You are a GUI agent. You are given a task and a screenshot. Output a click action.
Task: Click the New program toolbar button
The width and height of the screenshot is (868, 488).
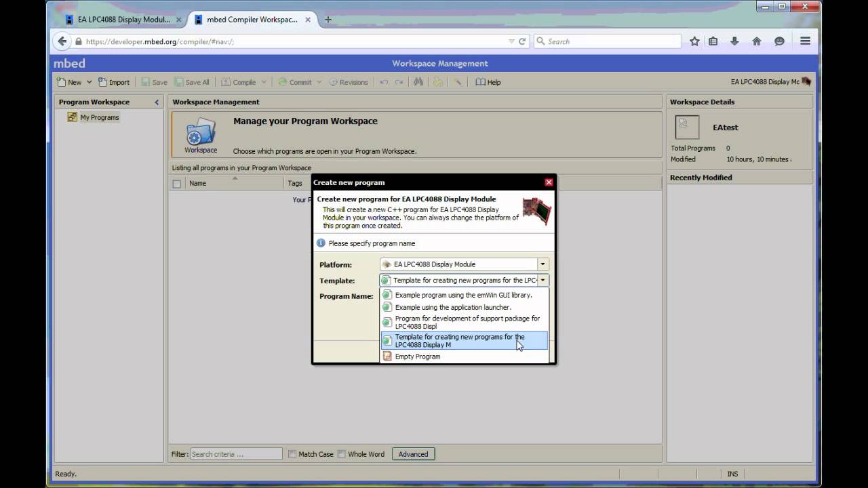tap(68, 82)
